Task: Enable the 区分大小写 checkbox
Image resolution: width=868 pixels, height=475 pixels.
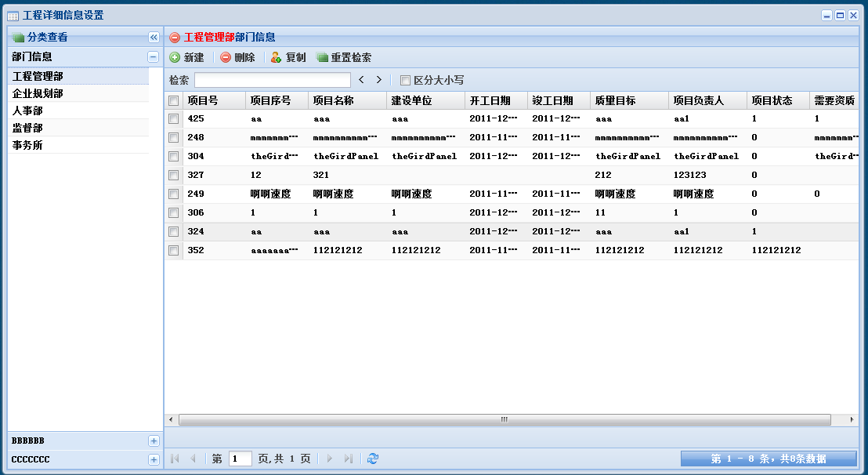Action: pos(404,80)
